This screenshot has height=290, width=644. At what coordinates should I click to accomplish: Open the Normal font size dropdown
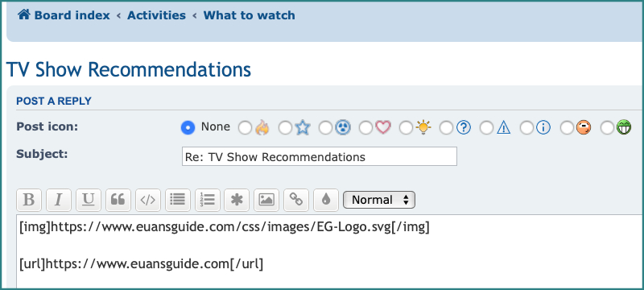(379, 200)
